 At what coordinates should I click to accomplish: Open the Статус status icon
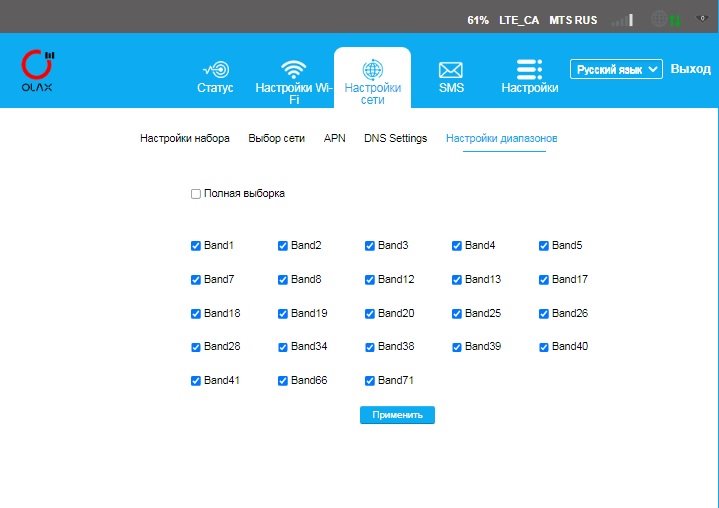215,69
